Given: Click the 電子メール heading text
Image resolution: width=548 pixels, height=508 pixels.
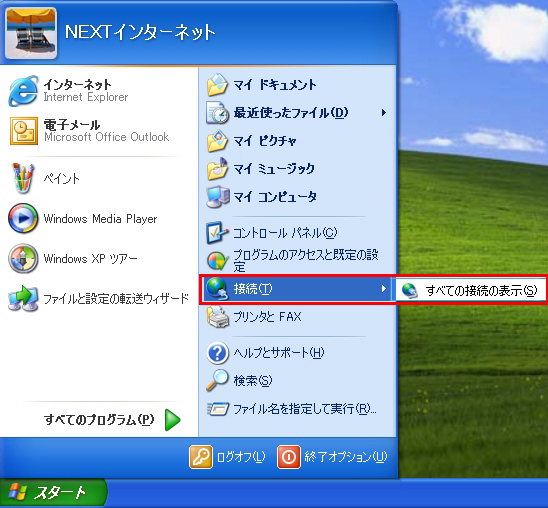Looking at the screenshot, I should pos(72,125).
